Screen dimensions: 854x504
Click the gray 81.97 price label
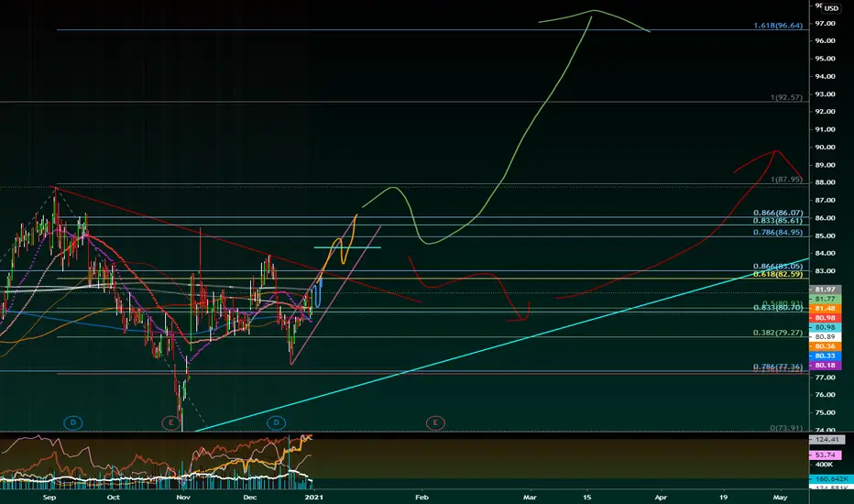pyautogui.click(x=825, y=290)
